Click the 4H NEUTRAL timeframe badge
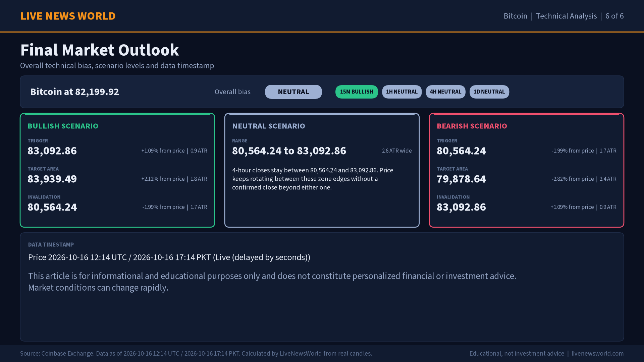The image size is (644, 362). click(x=445, y=92)
